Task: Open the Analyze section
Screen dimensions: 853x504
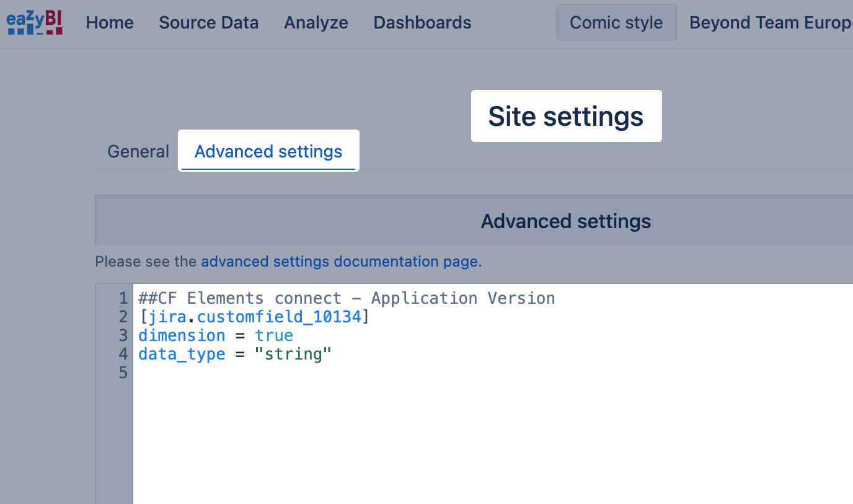Action: click(316, 23)
